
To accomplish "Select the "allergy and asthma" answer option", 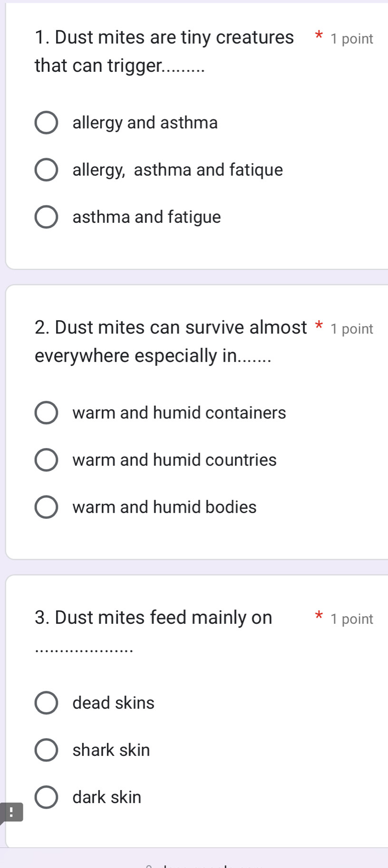I will tap(46, 123).
